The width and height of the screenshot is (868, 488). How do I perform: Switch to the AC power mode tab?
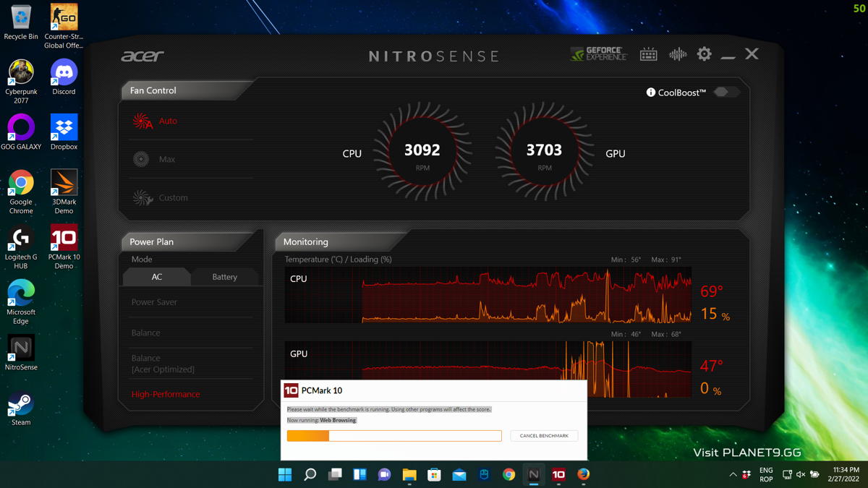[157, 277]
